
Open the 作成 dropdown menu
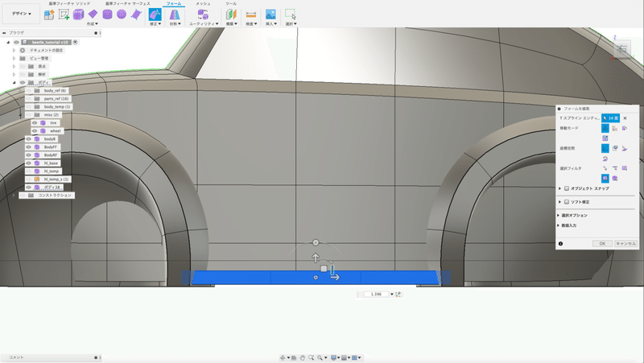[92, 24]
